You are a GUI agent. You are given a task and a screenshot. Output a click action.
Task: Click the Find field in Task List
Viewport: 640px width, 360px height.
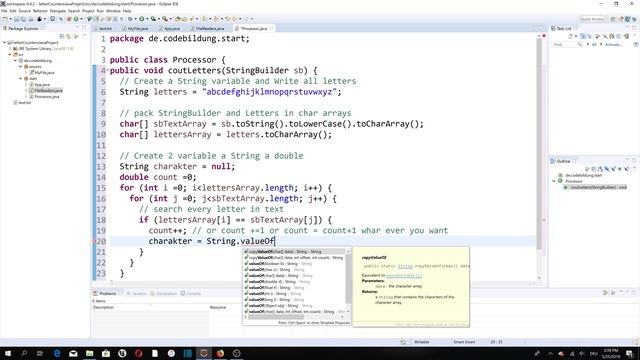[x=567, y=44]
